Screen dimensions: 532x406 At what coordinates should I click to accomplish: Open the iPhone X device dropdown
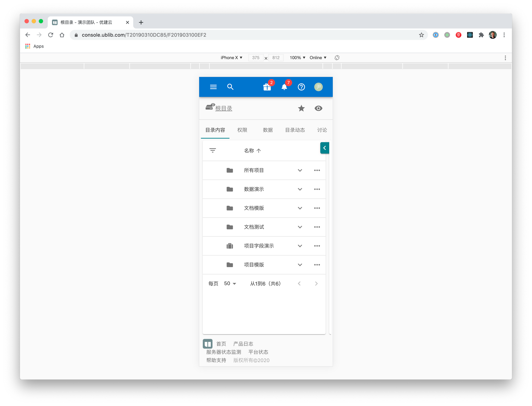[231, 58]
